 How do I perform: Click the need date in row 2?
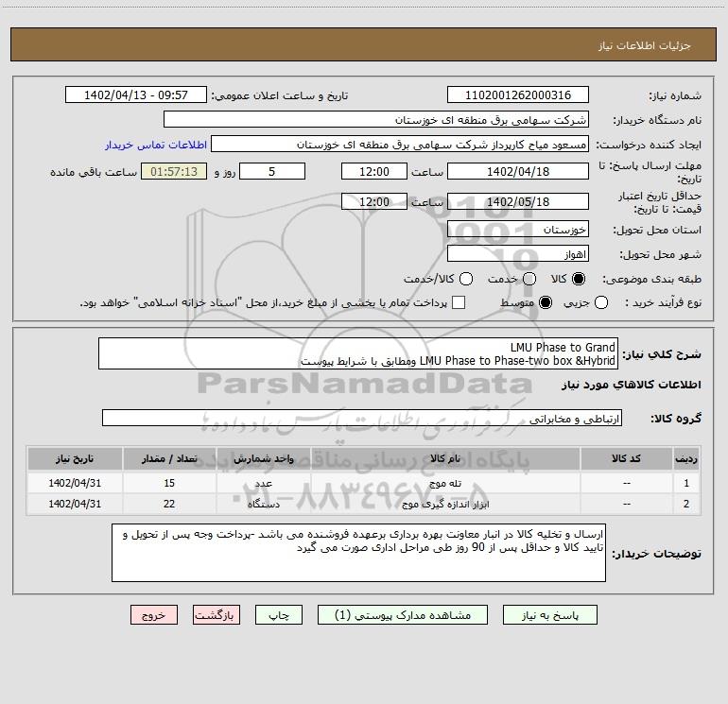(75, 504)
